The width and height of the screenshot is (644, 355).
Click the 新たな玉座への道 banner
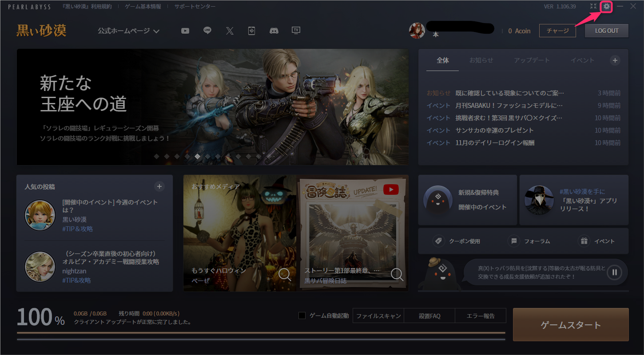coord(213,107)
